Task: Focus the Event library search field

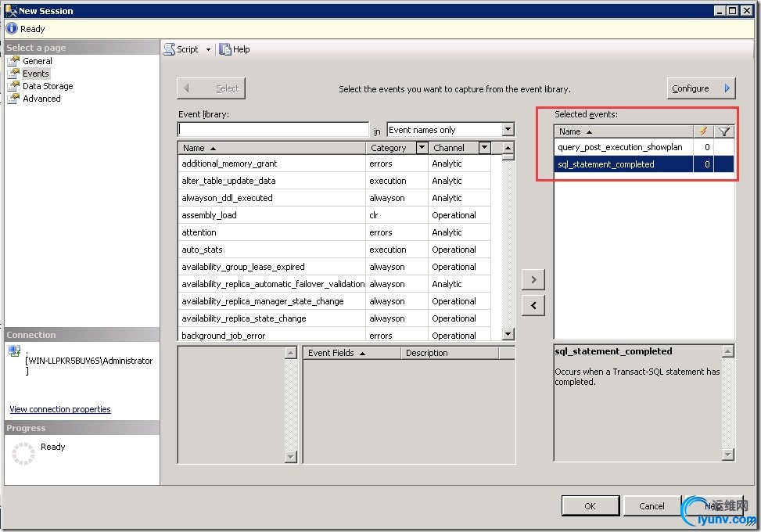Action: point(273,129)
